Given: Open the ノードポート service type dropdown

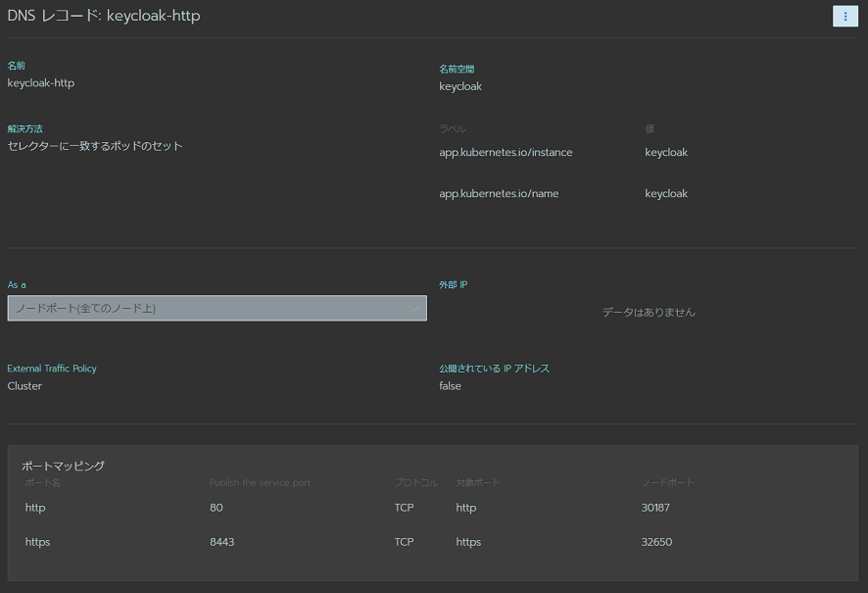Looking at the screenshot, I should tap(217, 309).
